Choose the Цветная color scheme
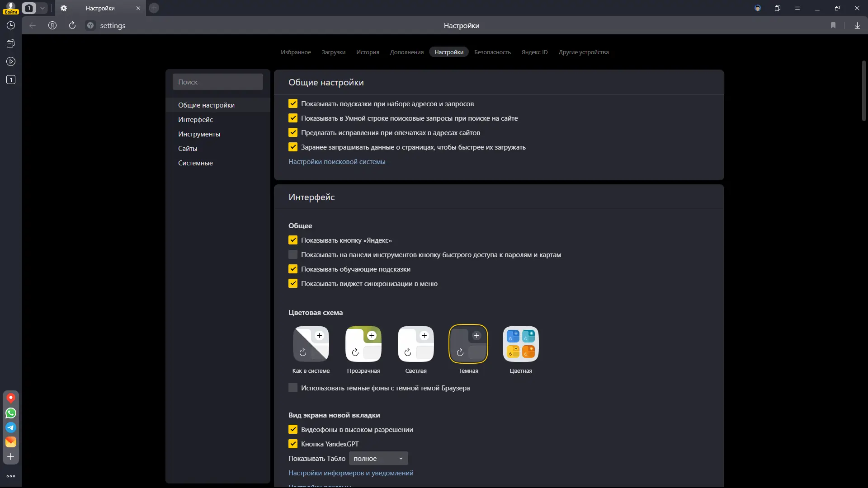The width and height of the screenshot is (868, 488). pos(520,344)
